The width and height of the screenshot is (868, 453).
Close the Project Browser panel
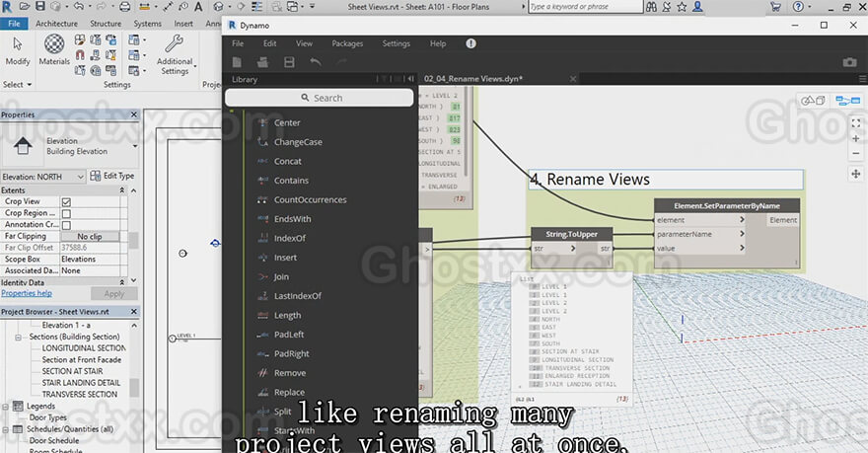point(133,312)
